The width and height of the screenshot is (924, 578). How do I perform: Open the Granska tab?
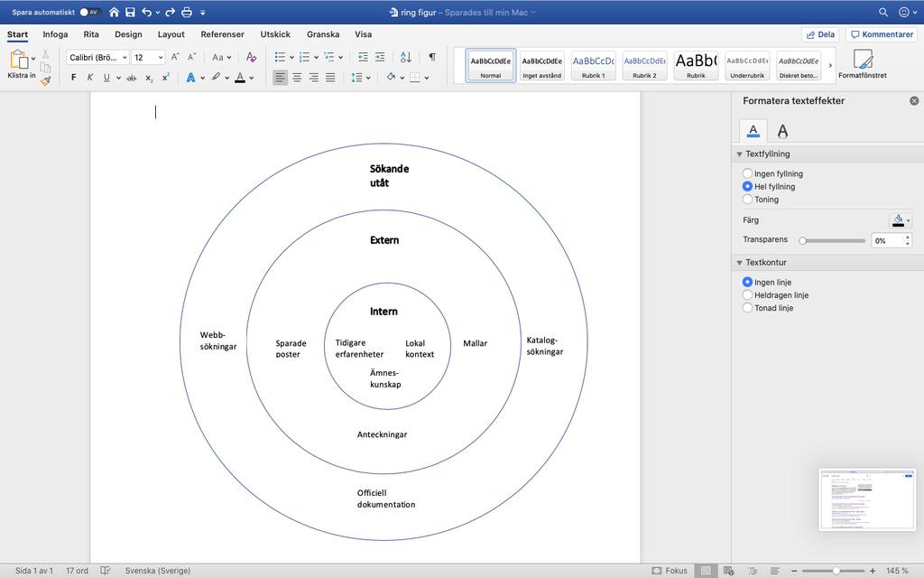pyautogui.click(x=323, y=34)
